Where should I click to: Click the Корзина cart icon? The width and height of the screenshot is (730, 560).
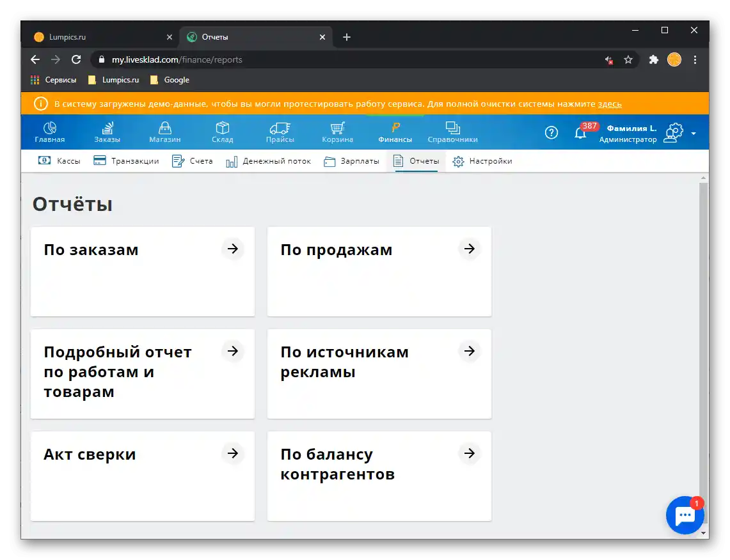click(x=337, y=127)
